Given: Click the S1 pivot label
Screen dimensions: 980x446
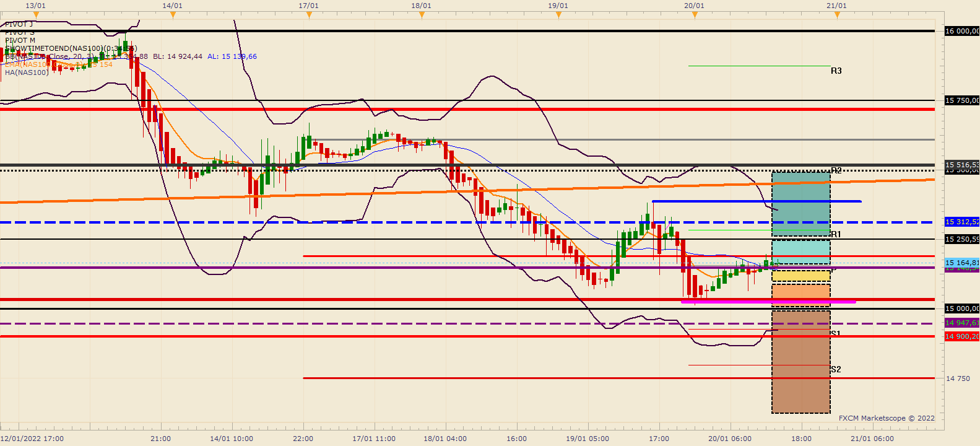Looking at the screenshot, I should [x=836, y=333].
